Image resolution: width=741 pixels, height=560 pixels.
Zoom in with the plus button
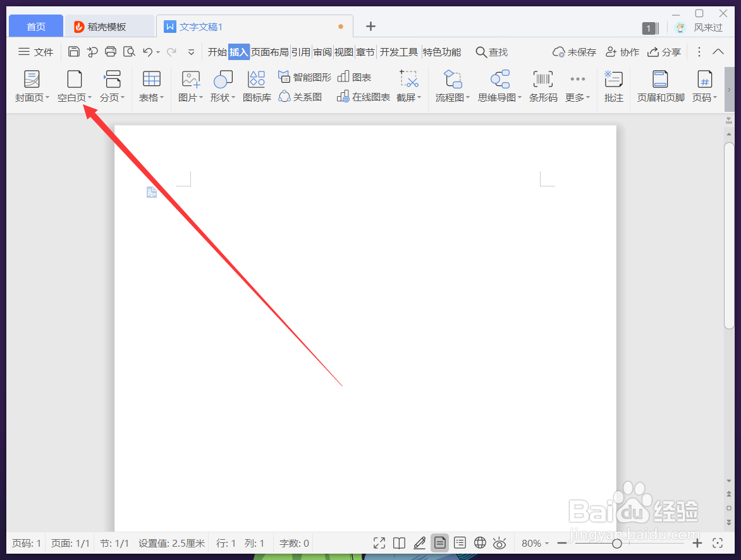(x=697, y=544)
